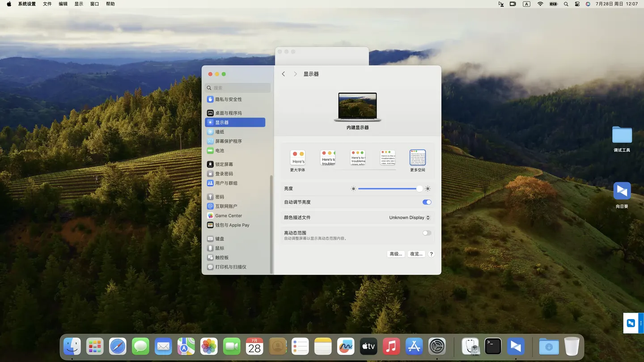
Task: Open 墙纸 wallpaper settings
Action: [220, 132]
